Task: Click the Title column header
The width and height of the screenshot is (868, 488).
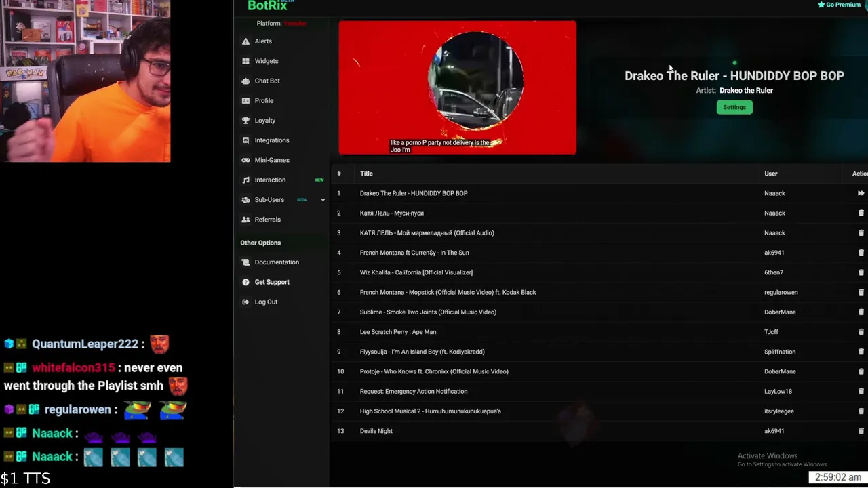Action: coord(366,174)
